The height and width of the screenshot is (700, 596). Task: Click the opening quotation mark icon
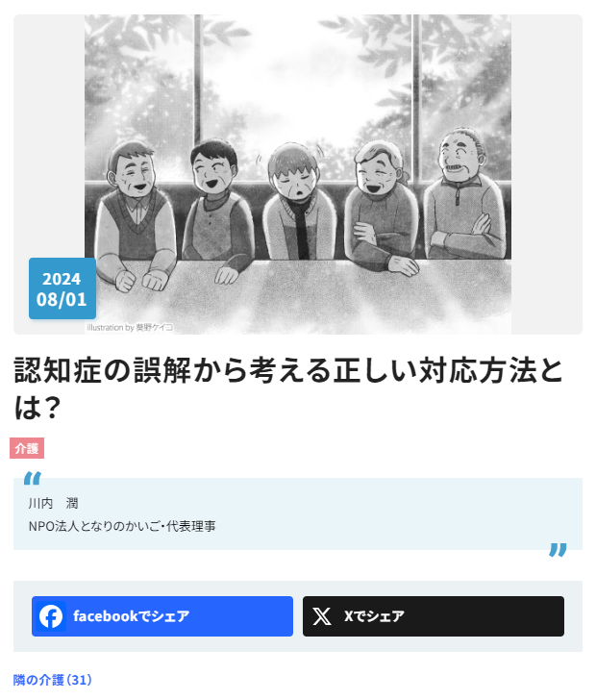coord(32,478)
